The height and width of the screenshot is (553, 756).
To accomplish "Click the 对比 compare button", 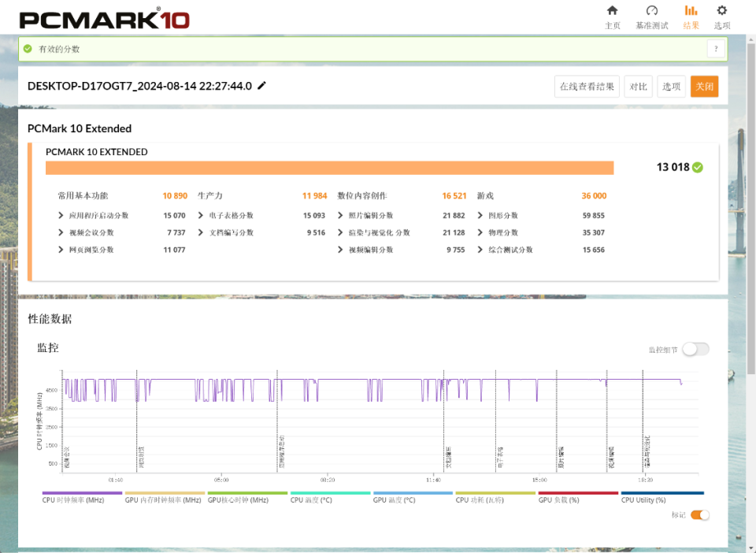I will (x=639, y=87).
